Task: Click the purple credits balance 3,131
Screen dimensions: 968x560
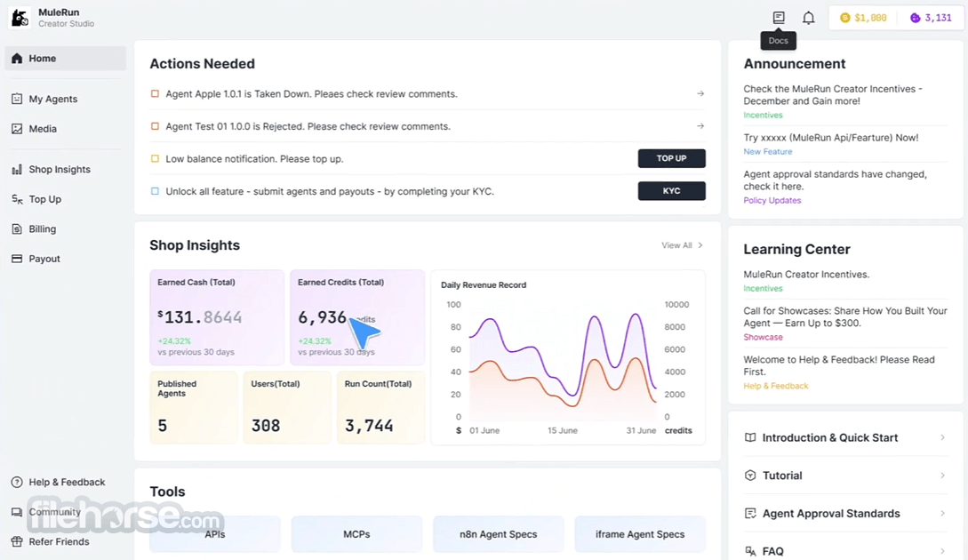Action: [x=932, y=18]
